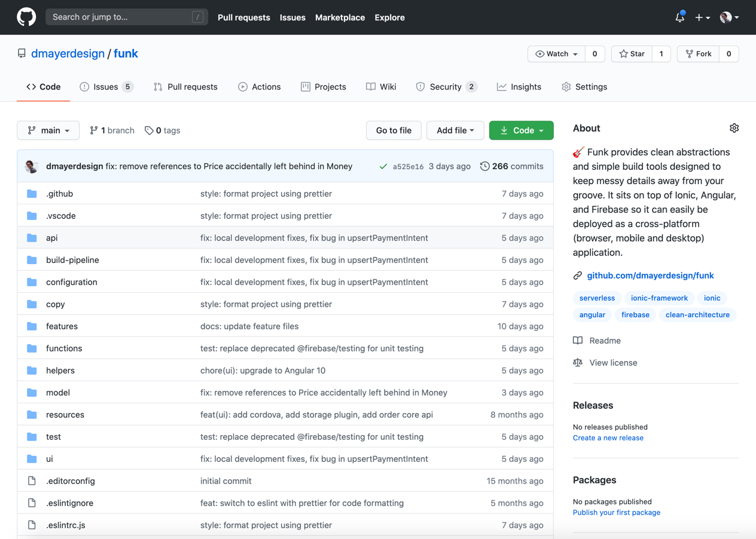The height and width of the screenshot is (539, 756).
Task: Expand the Add file dropdown
Action: point(455,130)
